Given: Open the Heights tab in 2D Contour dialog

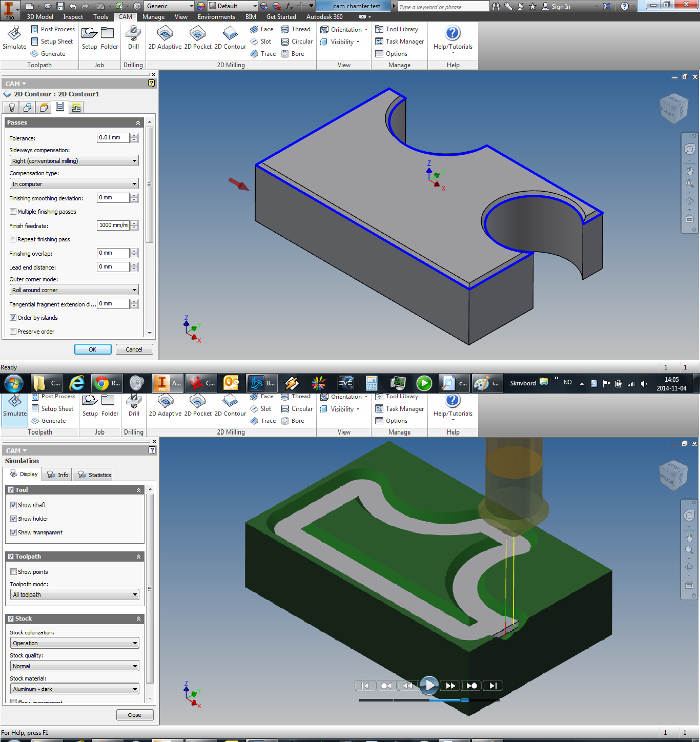Looking at the screenshot, I should tap(44, 107).
